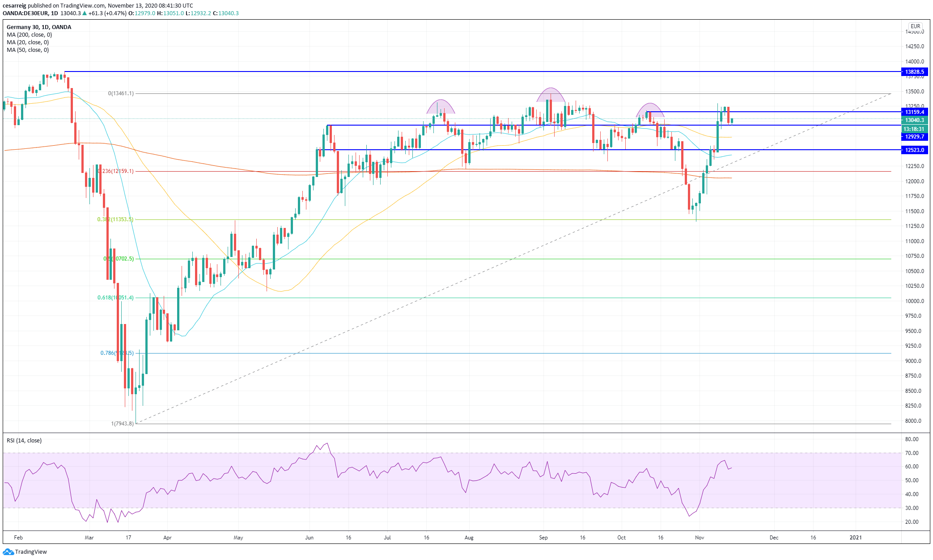
Task: Click the 10000.0 price axis tick
Action: coord(915,301)
